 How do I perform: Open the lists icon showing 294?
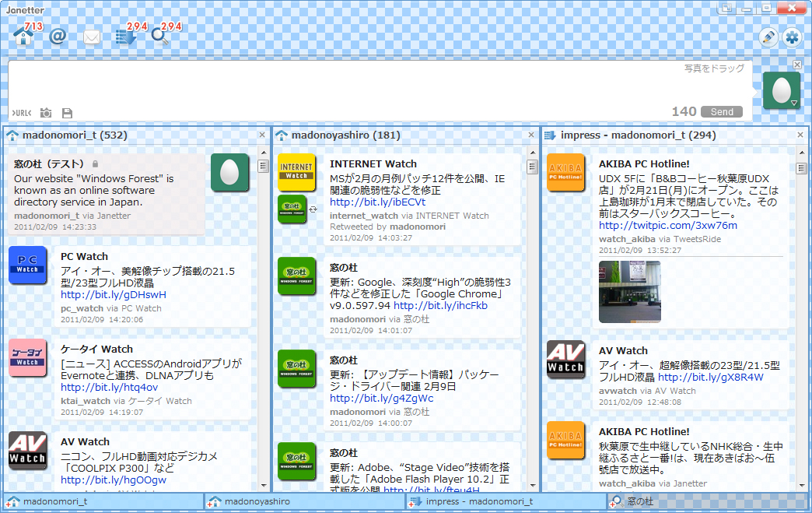click(125, 37)
